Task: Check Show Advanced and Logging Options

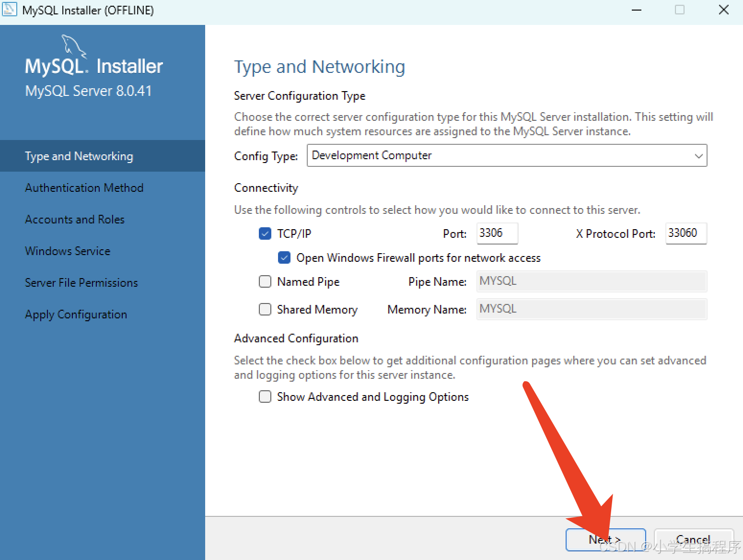Action: pos(265,397)
